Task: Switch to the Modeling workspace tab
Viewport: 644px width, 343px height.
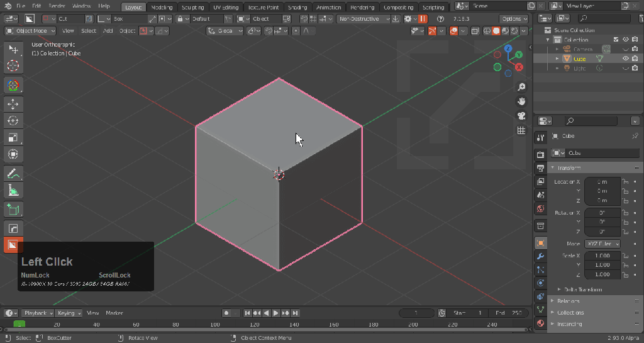Action: coord(162,8)
